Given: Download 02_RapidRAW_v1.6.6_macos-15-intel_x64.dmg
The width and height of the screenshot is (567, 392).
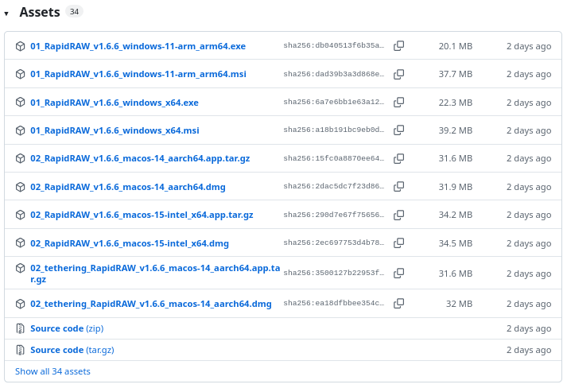Looking at the screenshot, I should pos(130,243).
